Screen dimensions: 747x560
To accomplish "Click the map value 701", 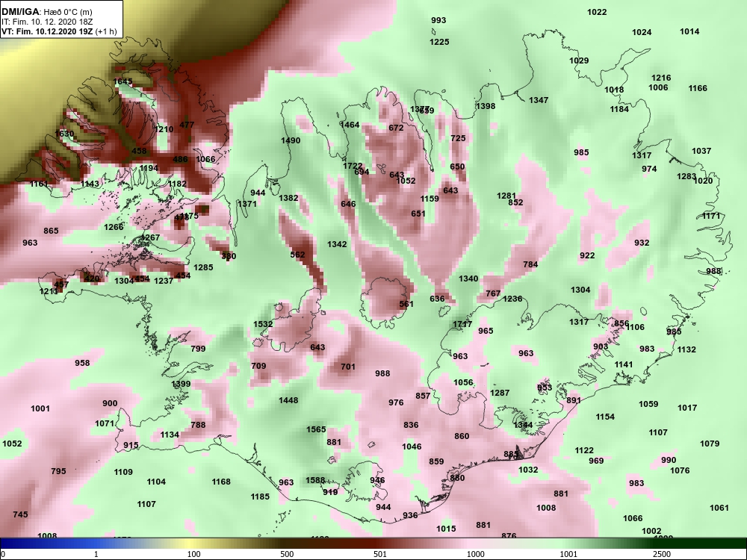I will pos(348,367).
